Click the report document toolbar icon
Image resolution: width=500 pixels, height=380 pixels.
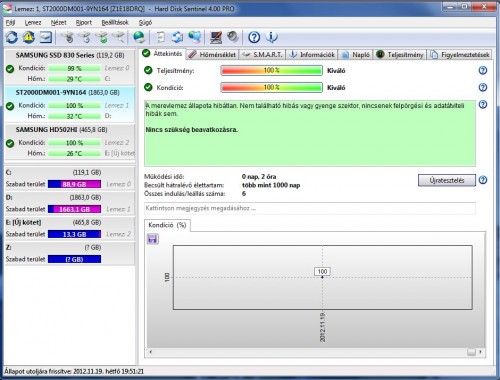161,37
